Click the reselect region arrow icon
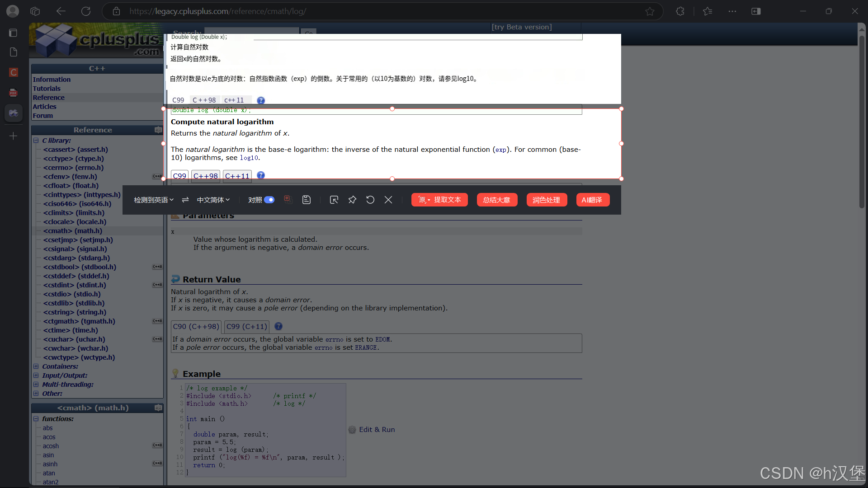Screen dimensions: 868x488 [334, 200]
